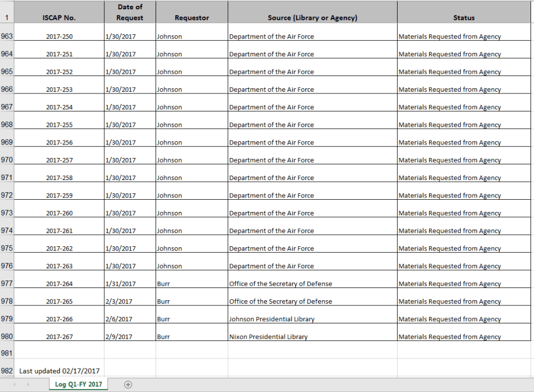The image size is (534, 392).
Task: Click the Source (Library or Agency) header
Action: (x=312, y=17)
